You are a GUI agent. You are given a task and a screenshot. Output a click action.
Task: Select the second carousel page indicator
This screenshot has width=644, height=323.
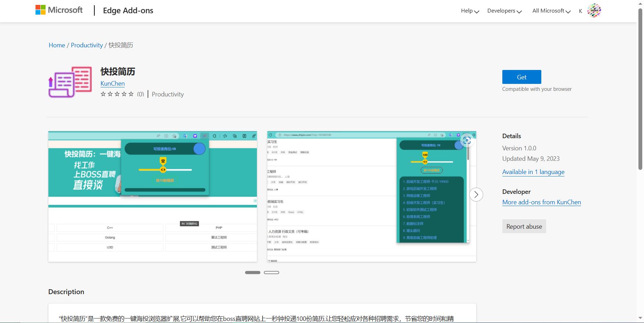tap(272, 273)
